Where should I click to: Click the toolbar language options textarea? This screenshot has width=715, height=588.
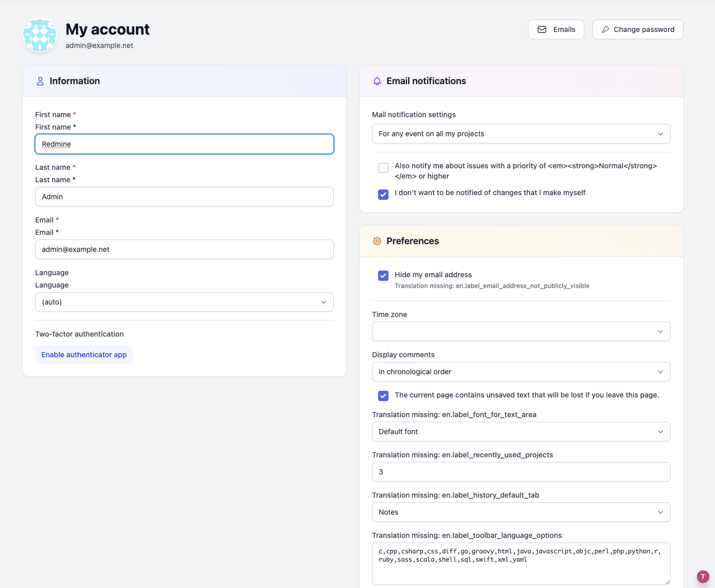pyautogui.click(x=521, y=564)
